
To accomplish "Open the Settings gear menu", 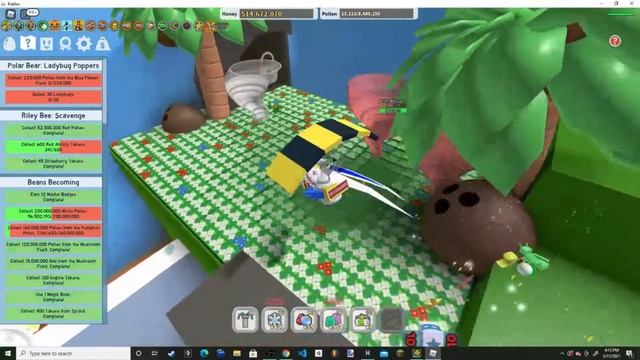I will pyautogui.click(x=84, y=44).
